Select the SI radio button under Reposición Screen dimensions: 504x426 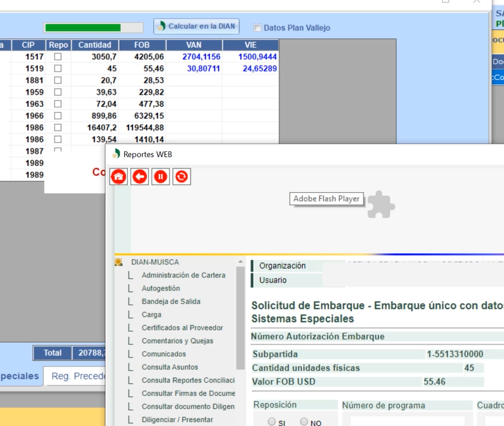(x=272, y=422)
